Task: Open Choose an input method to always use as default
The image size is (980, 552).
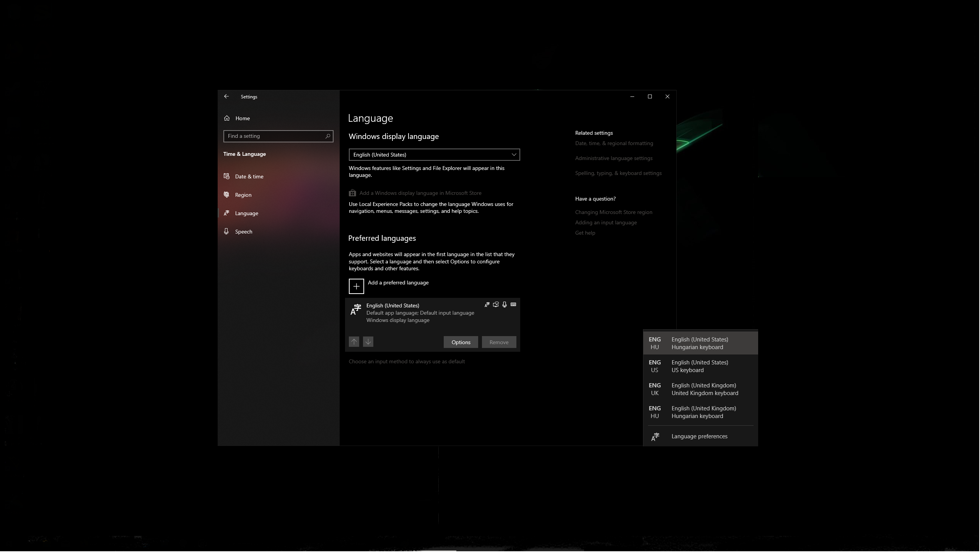Action: (x=407, y=362)
